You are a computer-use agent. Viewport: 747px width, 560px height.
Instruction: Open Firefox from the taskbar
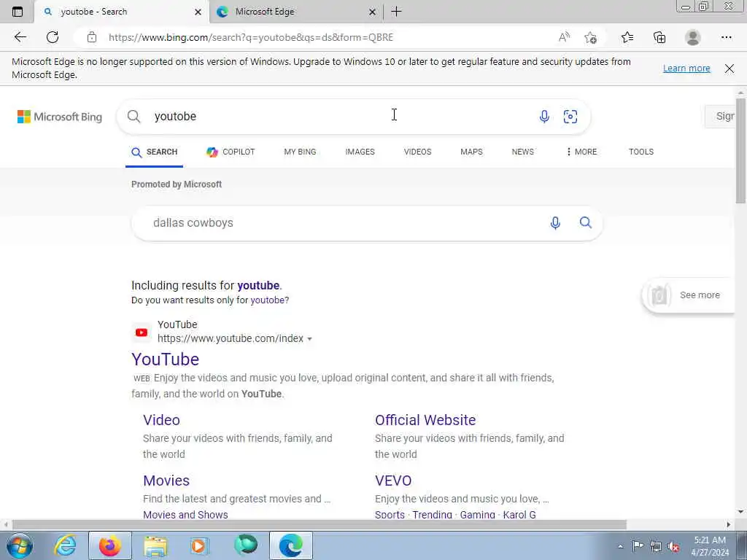[x=110, y=545]
